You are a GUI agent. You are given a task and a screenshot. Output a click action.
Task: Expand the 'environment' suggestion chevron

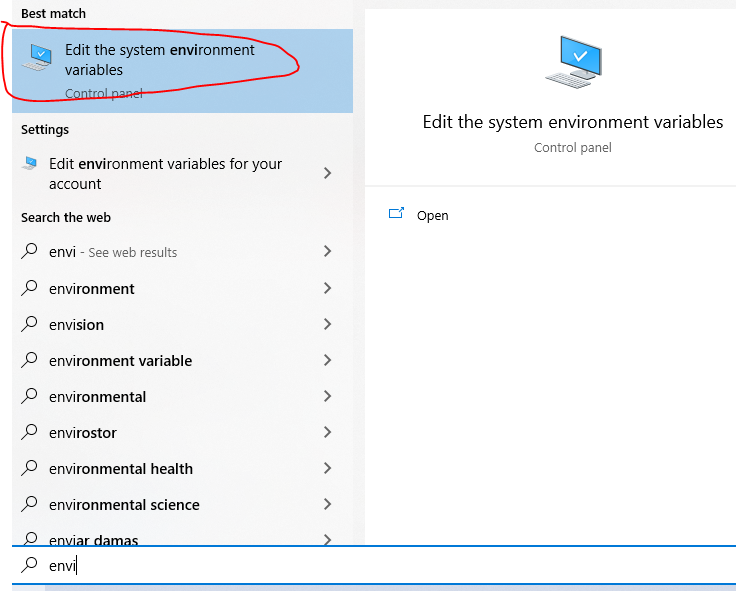point(328,288)
